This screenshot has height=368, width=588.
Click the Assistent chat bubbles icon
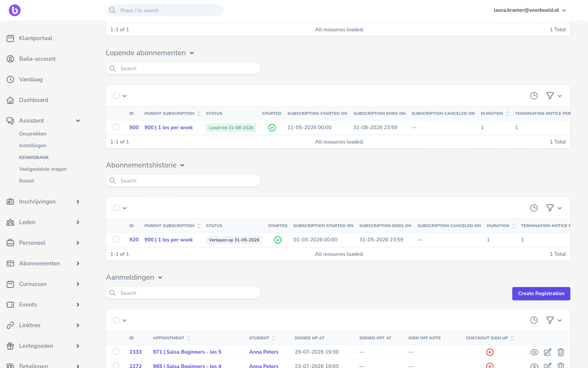click(10, 121)
